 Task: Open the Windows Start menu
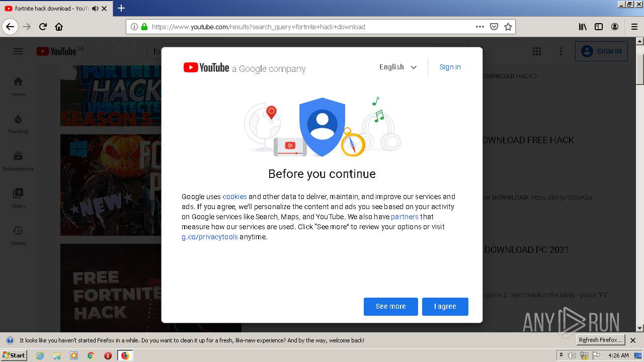tap(14, 355)
